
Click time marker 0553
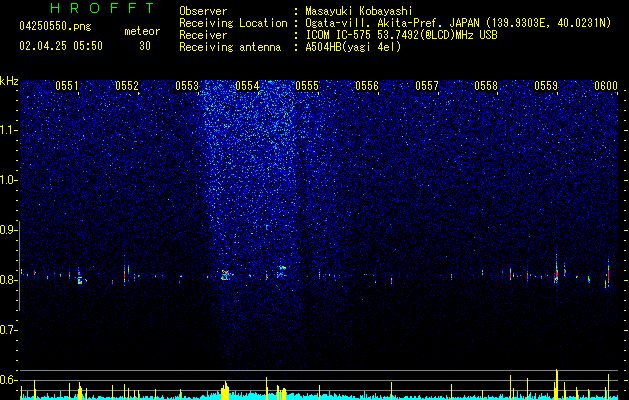click(x=187, y=85)
